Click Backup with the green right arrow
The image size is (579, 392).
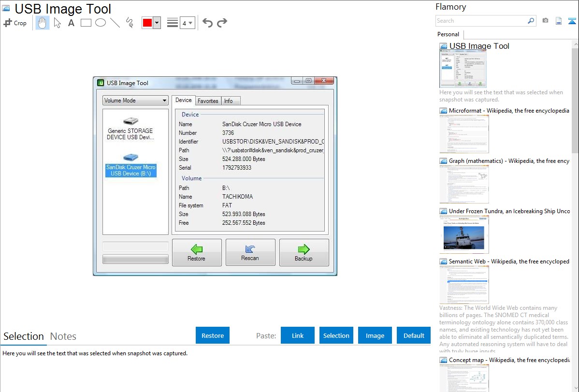(x=304, y=253)
